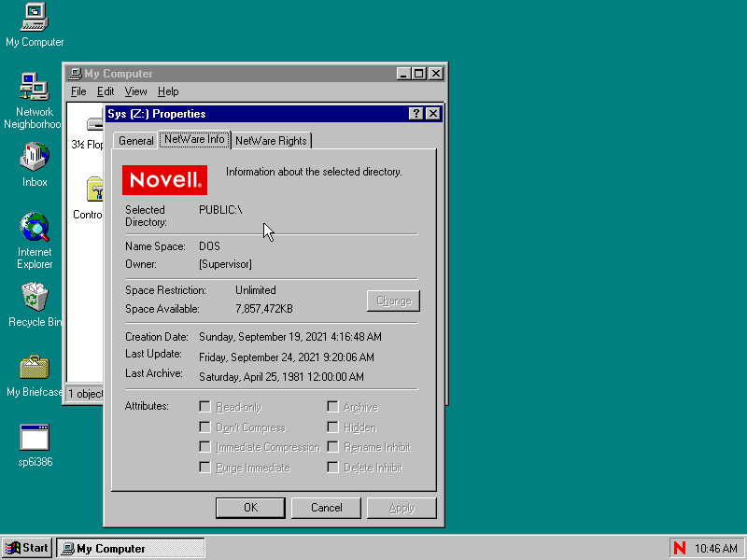747x560 pixels.
Task: Click the help question mark button in Properties
Action: (416, 113)
